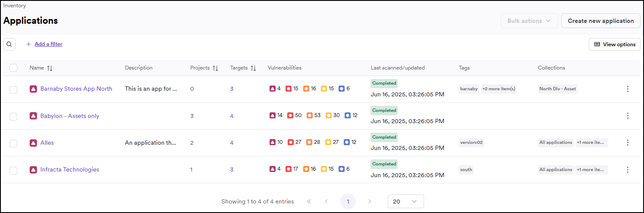Viewport: 644px width, 213px height.
Task: Click the application icon beside Barnaby Stores App North
Action: tap(33, 89)
